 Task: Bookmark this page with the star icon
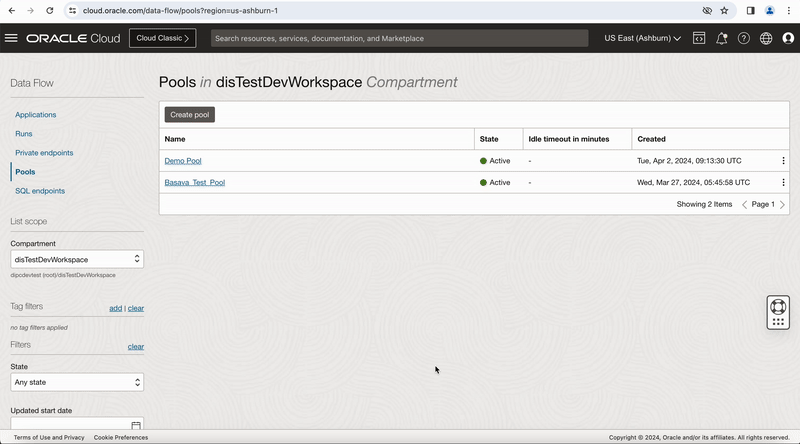coord(724,10)
